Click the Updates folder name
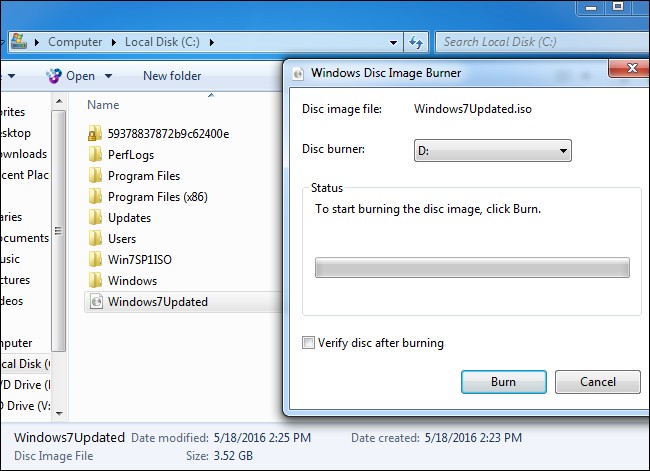This screenshot has height=471, width=650. [x=129, y=218]
